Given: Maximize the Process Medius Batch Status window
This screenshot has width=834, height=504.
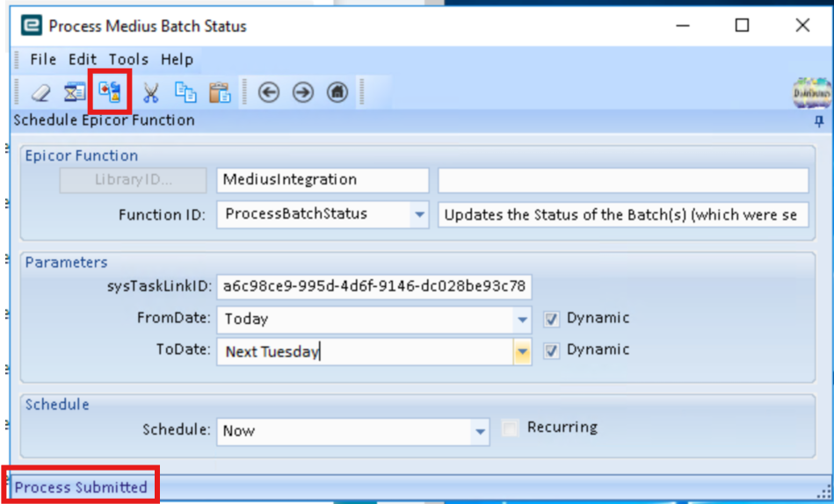Looking at the screenshot, I should 742,25.
